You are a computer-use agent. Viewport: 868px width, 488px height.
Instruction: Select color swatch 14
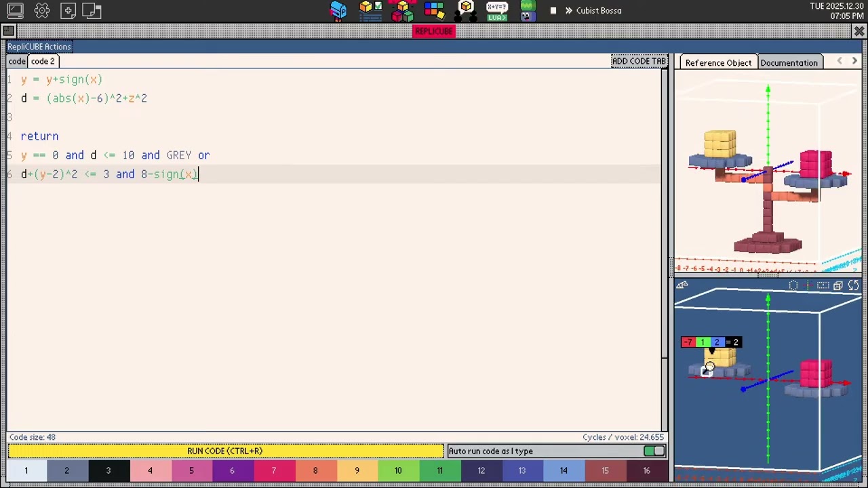(564, 470)
